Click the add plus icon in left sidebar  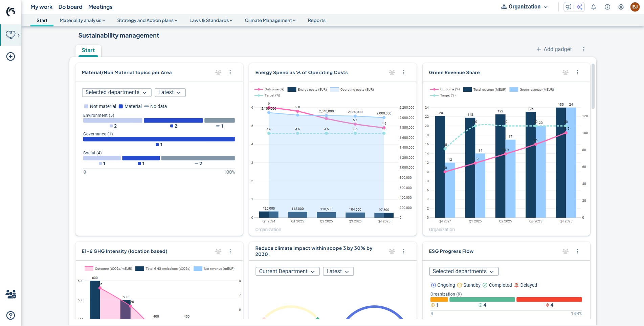tap(10, 57)
